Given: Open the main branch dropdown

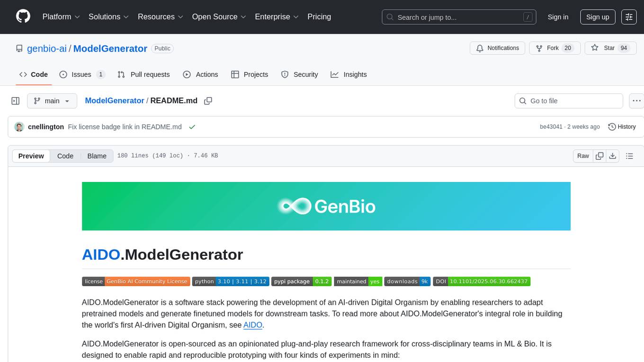Looking at the screenshot, I should [52, 101].
